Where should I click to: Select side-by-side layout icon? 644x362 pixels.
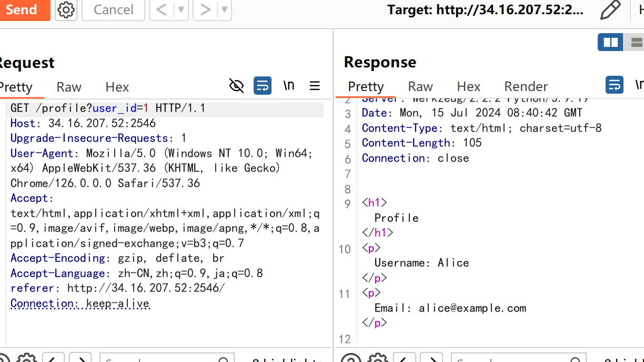coord(610,42)
